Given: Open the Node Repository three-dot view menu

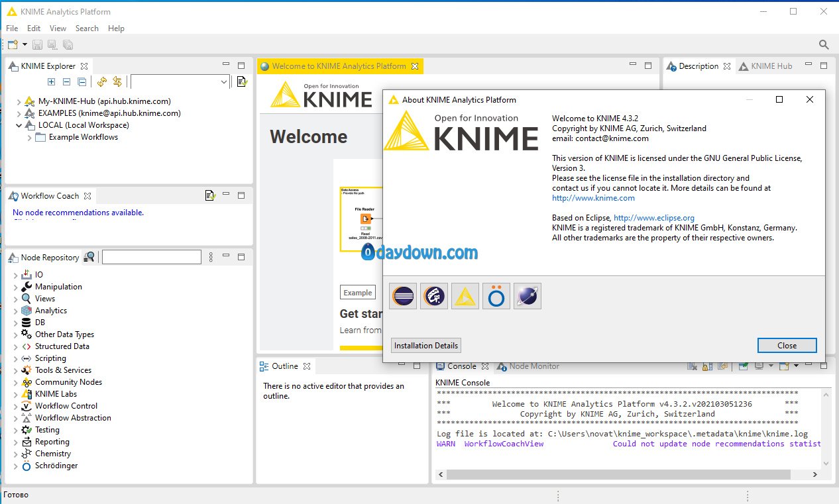Looking at the screenshot, I should 211,257.
